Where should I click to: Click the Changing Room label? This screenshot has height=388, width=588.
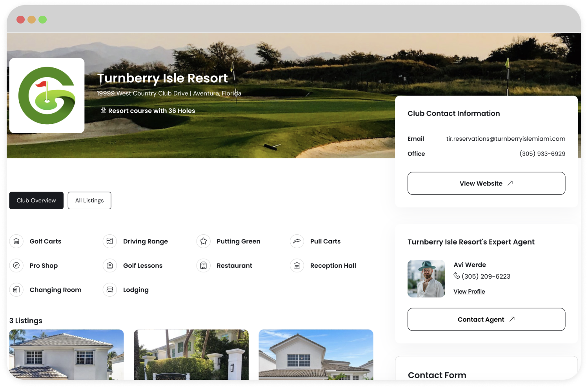coord(55,290)
